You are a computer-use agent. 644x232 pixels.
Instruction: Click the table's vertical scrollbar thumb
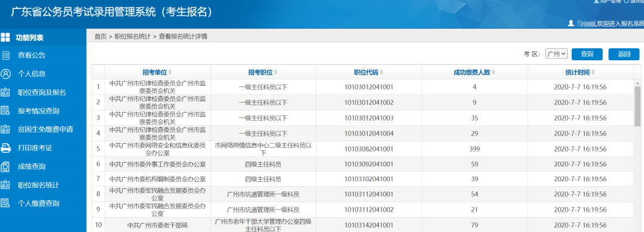[637, 106]
